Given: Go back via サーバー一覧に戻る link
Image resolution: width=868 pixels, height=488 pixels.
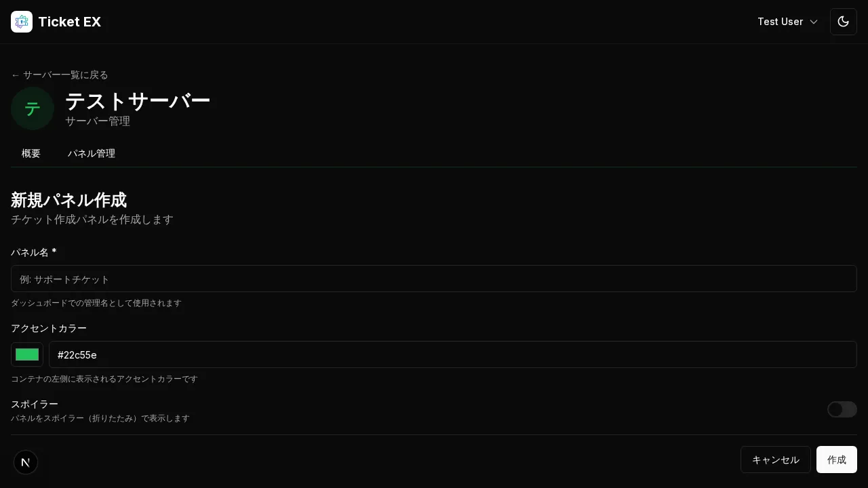Looking at the screenshot, I should [x=60, y=75].
